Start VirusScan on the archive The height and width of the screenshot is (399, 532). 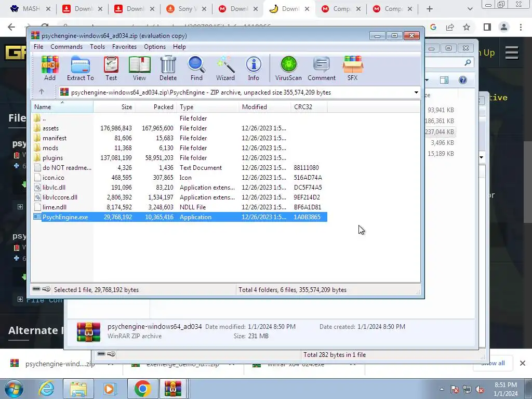tap(288, 68)
